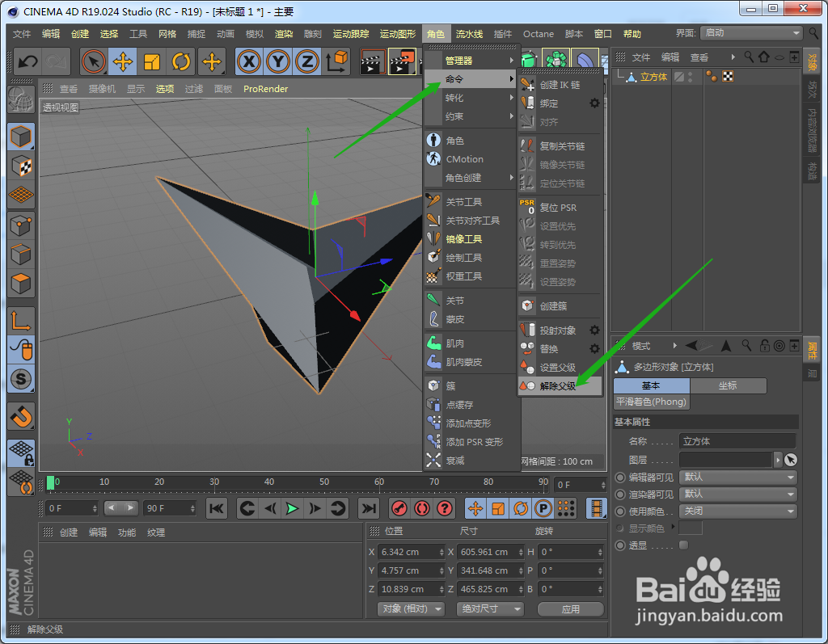The height and width of the screenshot is (644, 828).
Task: Open the Octane menu
Action: click(x=538, y=34)
